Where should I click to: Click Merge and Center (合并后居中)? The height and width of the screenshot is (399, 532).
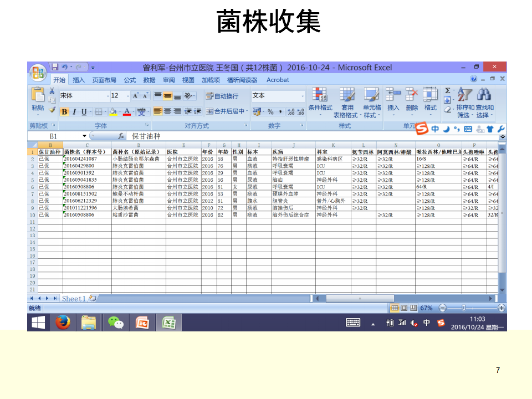pyautogui.click(x=226, y=111)
